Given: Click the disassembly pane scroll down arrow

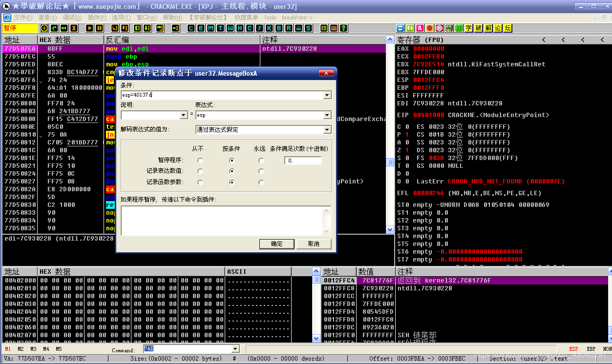Looking at the screenshot, I should tap(390, 229).
